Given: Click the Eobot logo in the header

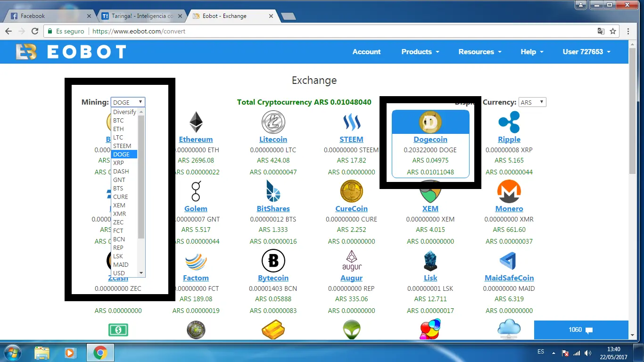Looking at the screenshot, I should click(x=71, y=52).
